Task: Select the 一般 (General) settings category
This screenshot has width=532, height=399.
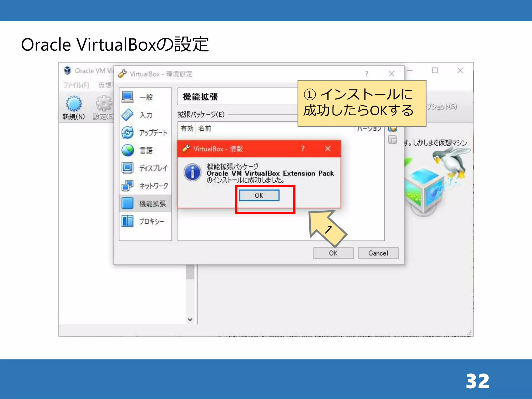Action: pos(145,97)
